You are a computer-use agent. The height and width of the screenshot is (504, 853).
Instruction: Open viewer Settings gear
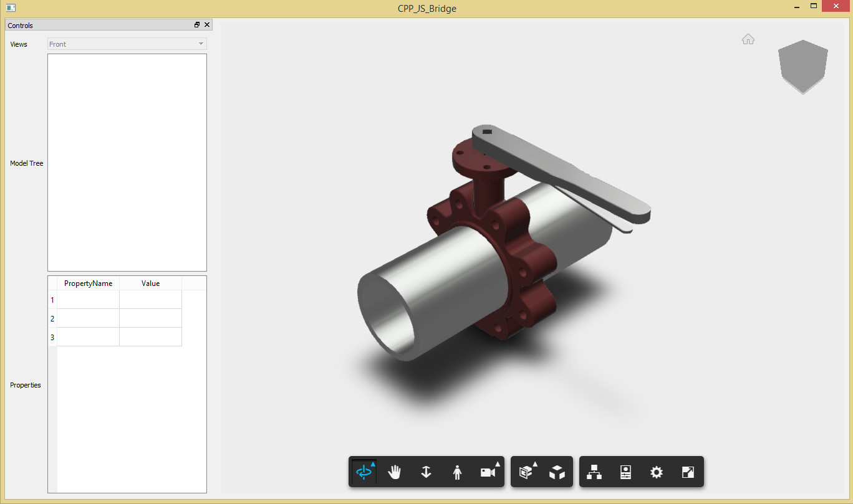tap(657, 472)
